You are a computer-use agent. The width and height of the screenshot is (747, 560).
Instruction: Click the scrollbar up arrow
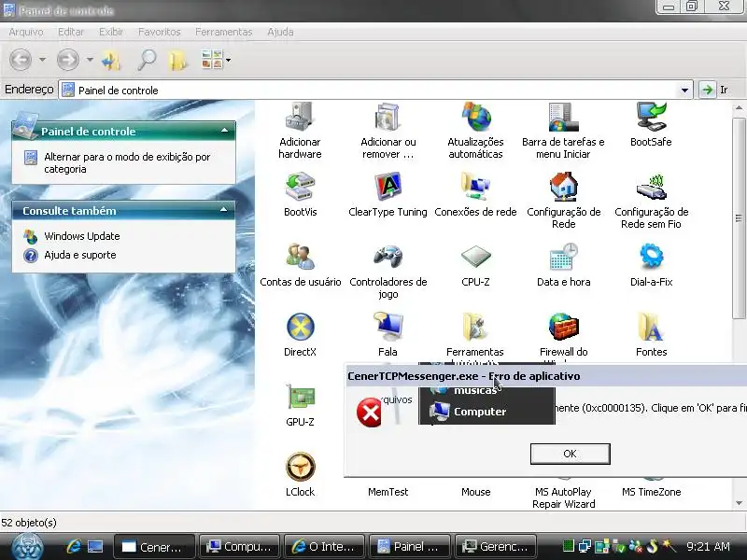(x=739, y=107)
